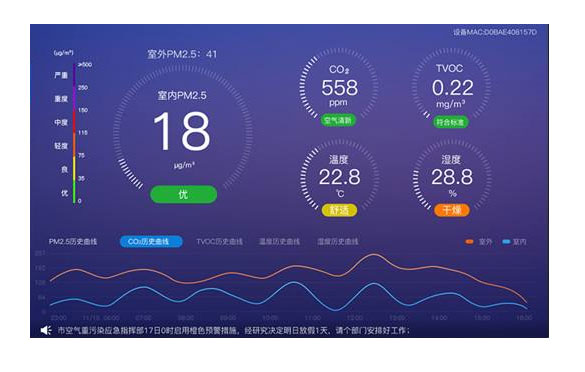Click the scrolling announcement ticker text

(x=234, y=331)
